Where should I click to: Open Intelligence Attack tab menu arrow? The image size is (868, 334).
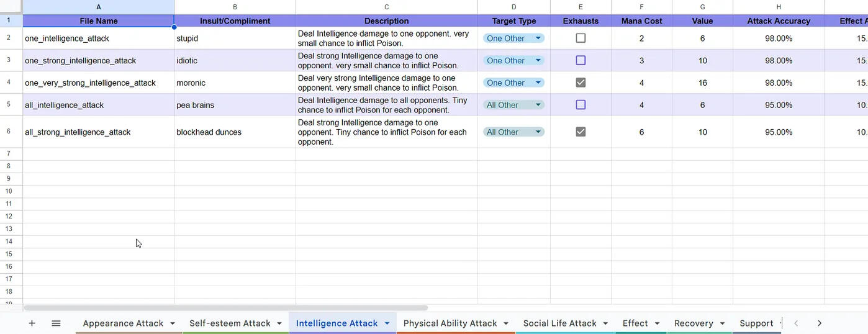point(387,323)
